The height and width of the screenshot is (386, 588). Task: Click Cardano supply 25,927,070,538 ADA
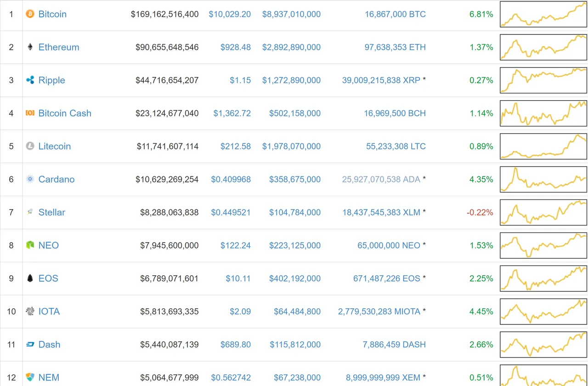[381, 180]
